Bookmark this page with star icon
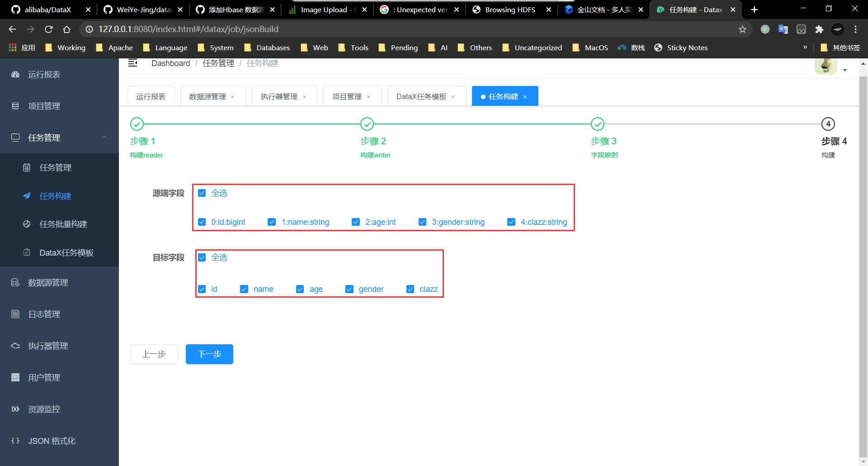This screenshot has height=466, width=868. 742,29
